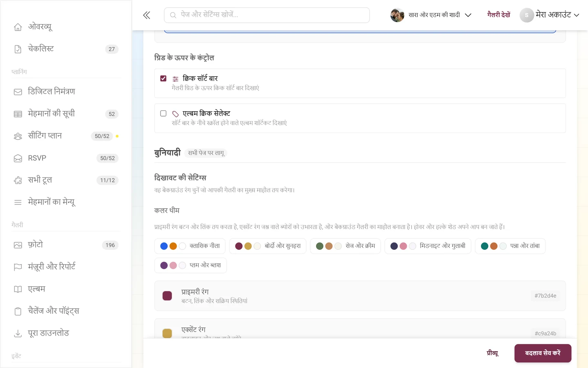The image size is (588, 368).
Task: Open मेरा अकाउंट dropdown menu
Action: (x=550, y=15)
